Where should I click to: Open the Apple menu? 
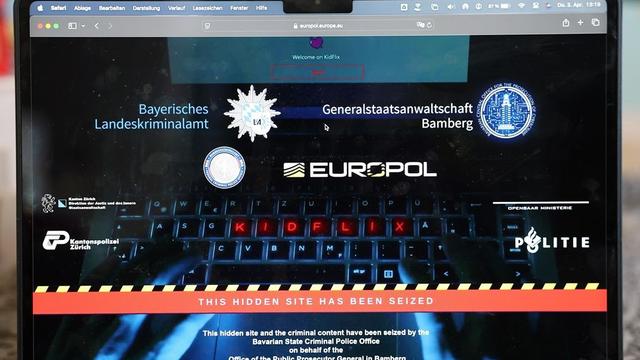coord(40,8)
